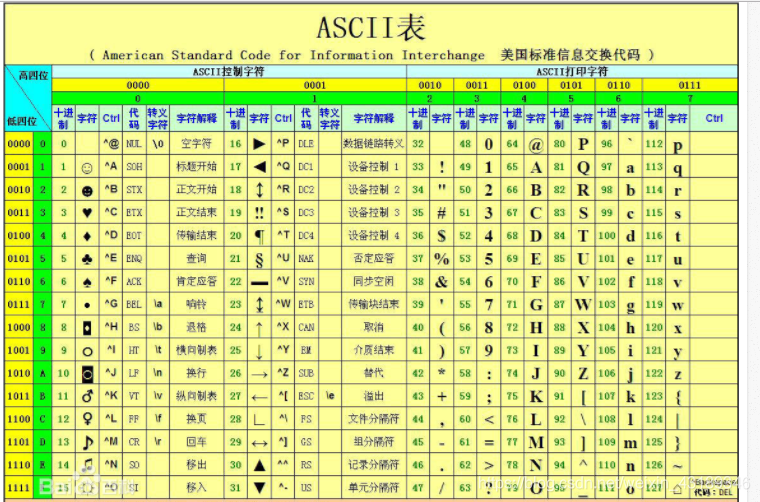The height and width of the screenshot is (502, 760).
Task: Click the '空字符' description cell
Action: point(196,144)
